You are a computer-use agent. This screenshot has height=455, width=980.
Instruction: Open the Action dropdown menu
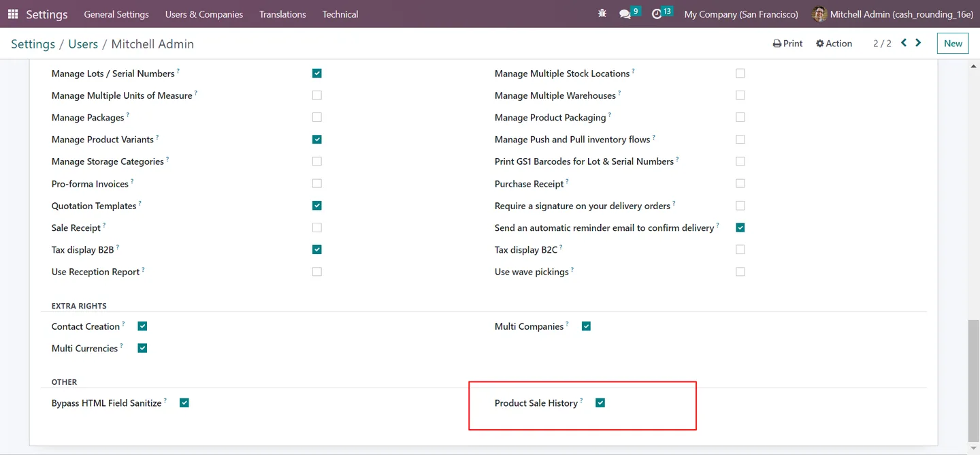834,43
